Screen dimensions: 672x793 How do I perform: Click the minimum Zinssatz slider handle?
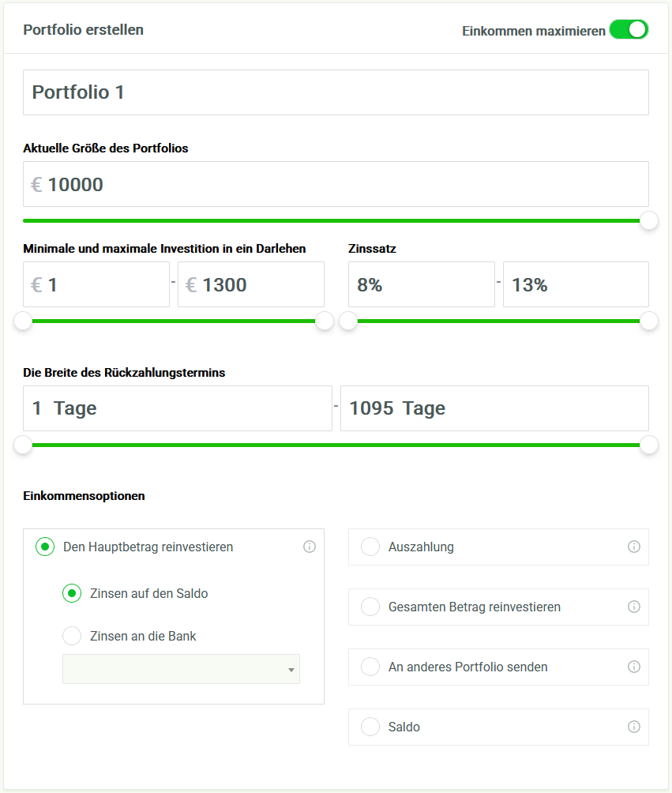348,321
